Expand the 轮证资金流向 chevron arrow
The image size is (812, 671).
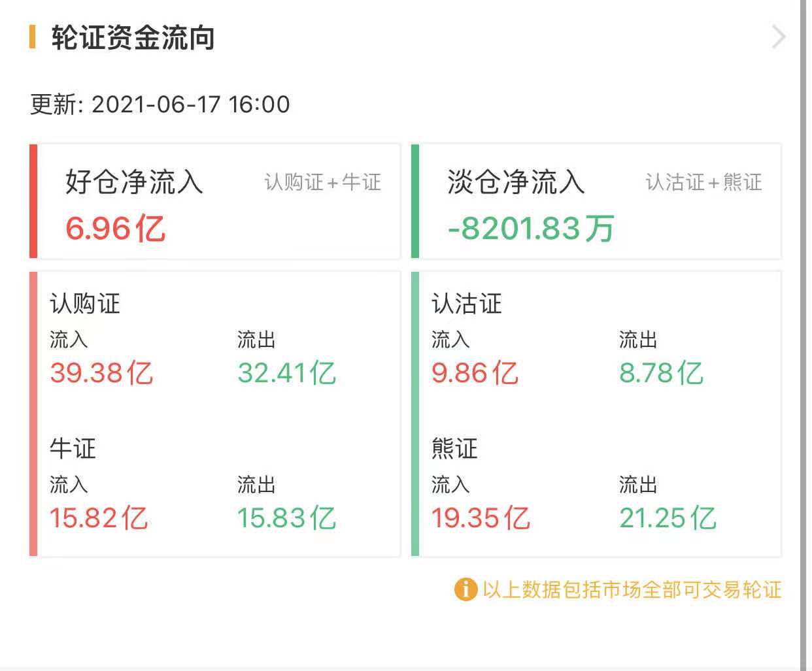click(778, 37)
